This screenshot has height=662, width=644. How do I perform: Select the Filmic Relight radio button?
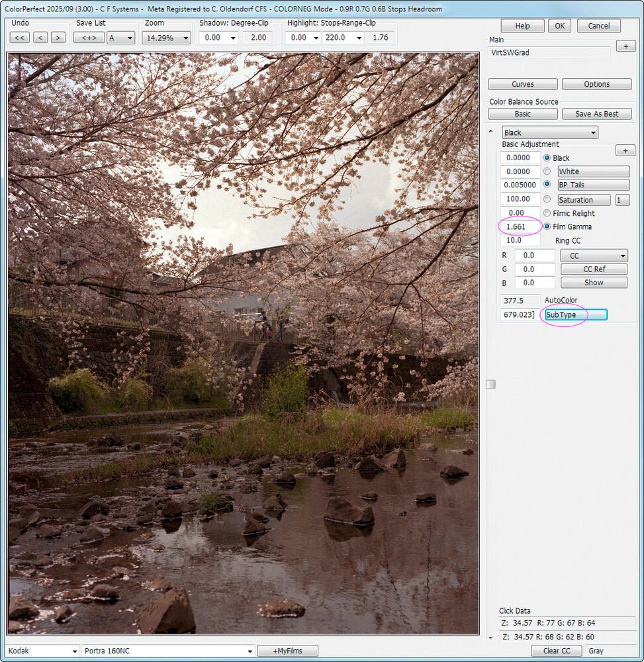[x=547, y=213]
